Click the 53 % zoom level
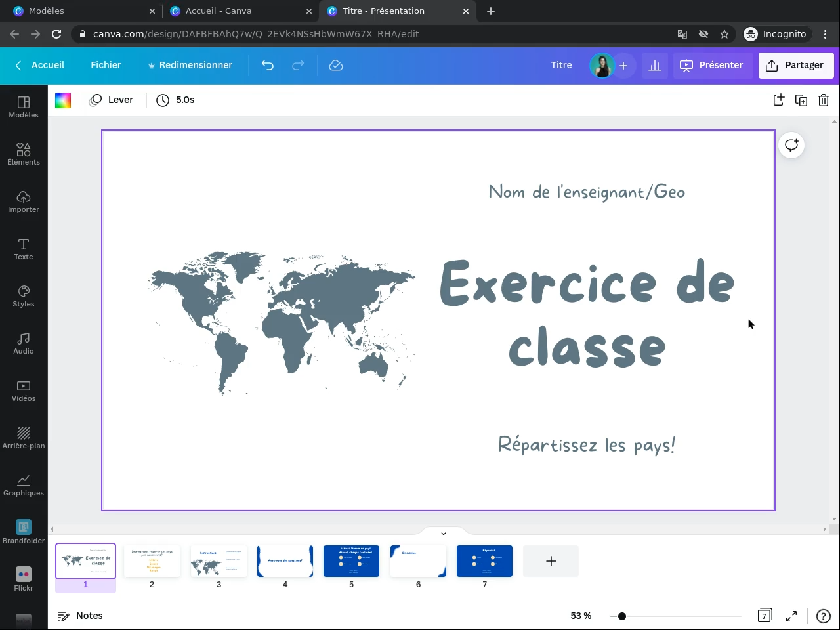The image size is (840, 630). (x=581, y=616)
